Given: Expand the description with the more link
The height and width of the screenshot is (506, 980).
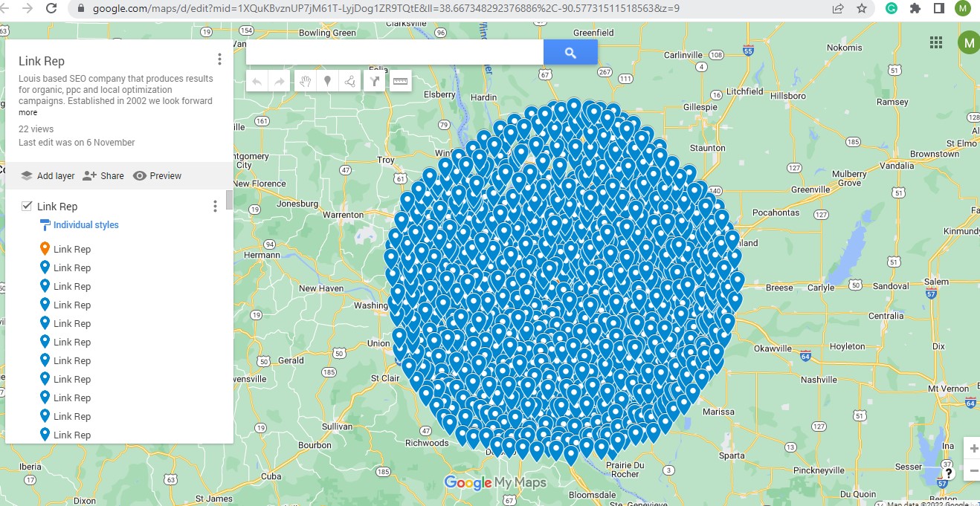Looking at the screenshot, I should (x=28, y=112).
